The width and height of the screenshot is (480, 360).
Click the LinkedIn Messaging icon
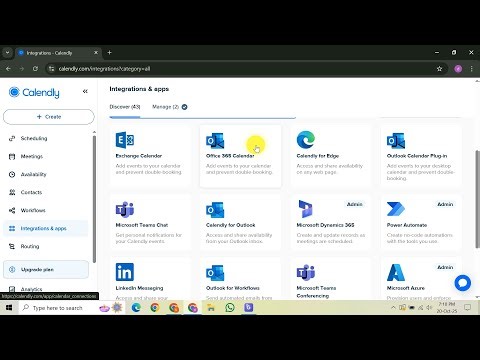tap(125, 272)
